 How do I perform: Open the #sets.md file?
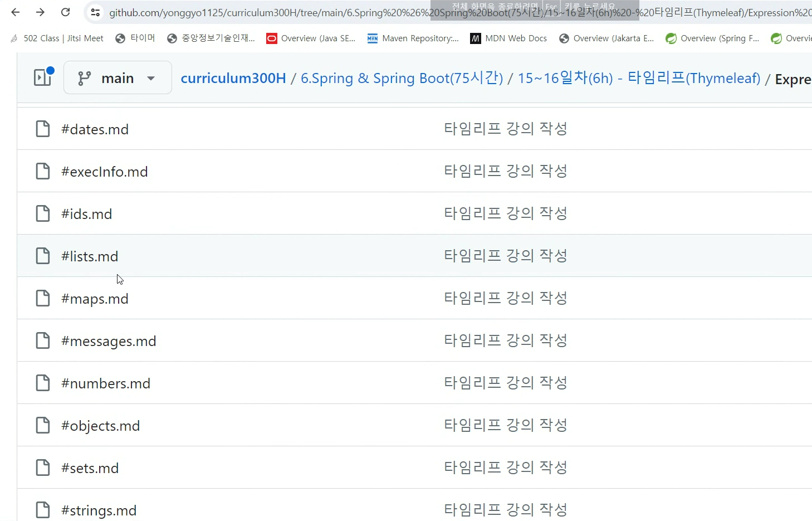pyautogui.click(x=90, y=468)
